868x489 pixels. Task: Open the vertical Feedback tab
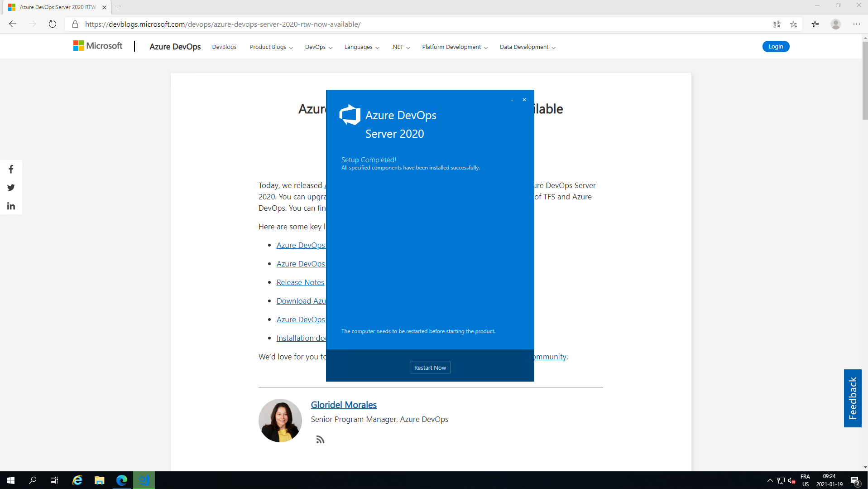[x=852, y=398]
